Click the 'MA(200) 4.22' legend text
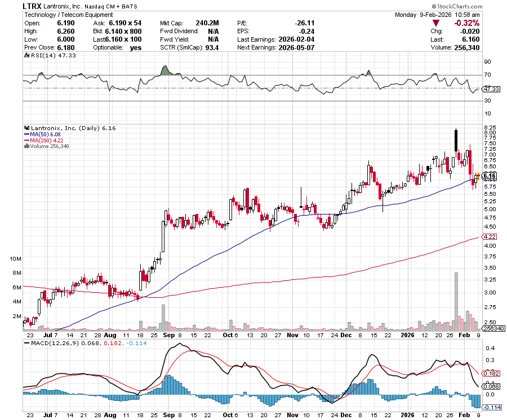The height and width of the screenshot is (420, 507). tap(47, 140)
